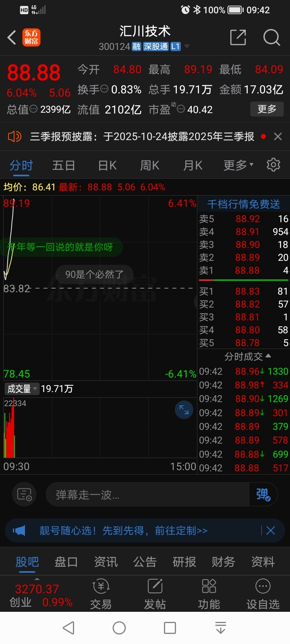Viewport: 290px width, 644px height.
Task: Open the 千档行情免费送 link
Action: 244,204
